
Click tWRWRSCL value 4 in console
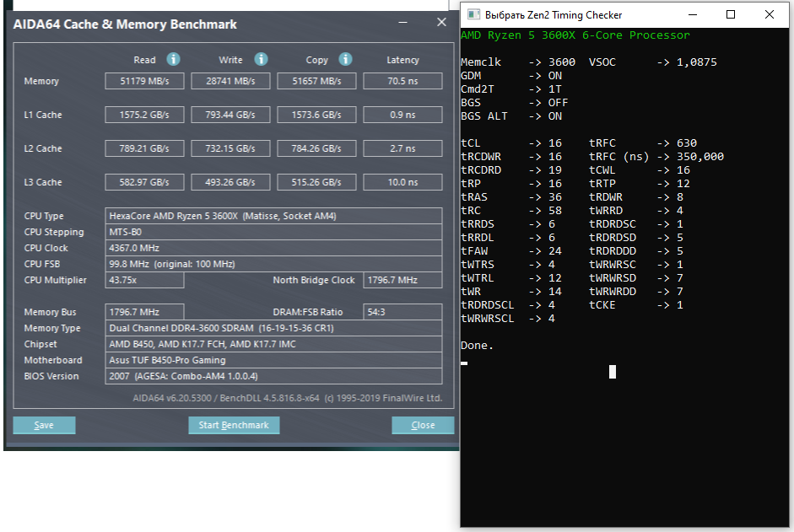(x=552, y=319)
